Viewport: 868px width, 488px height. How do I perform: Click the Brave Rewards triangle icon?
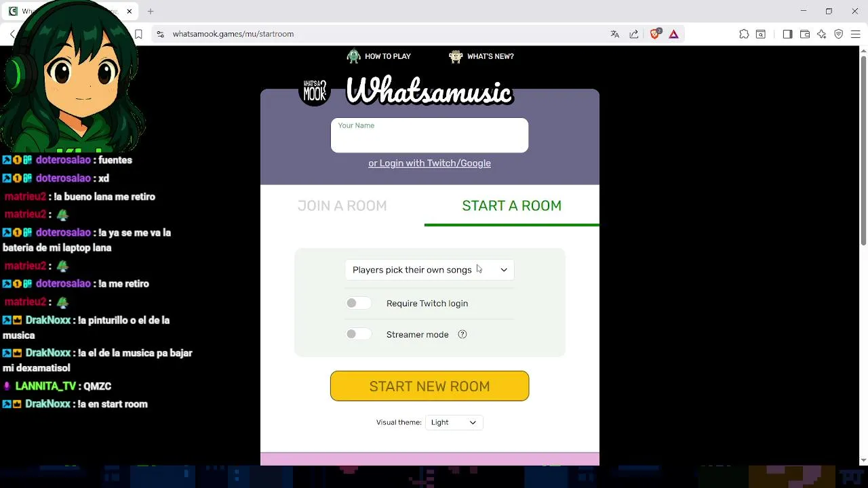[674, 34]
